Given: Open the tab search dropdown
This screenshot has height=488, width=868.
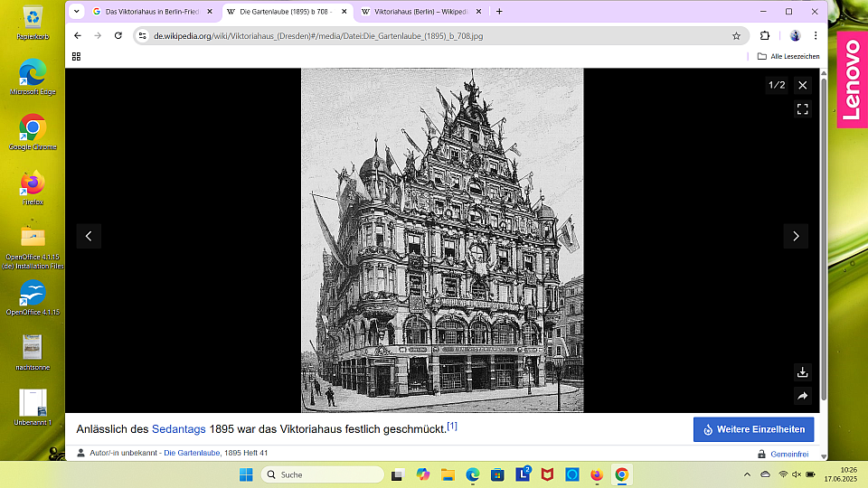Looking at the screenshot, I should [76, 11].
